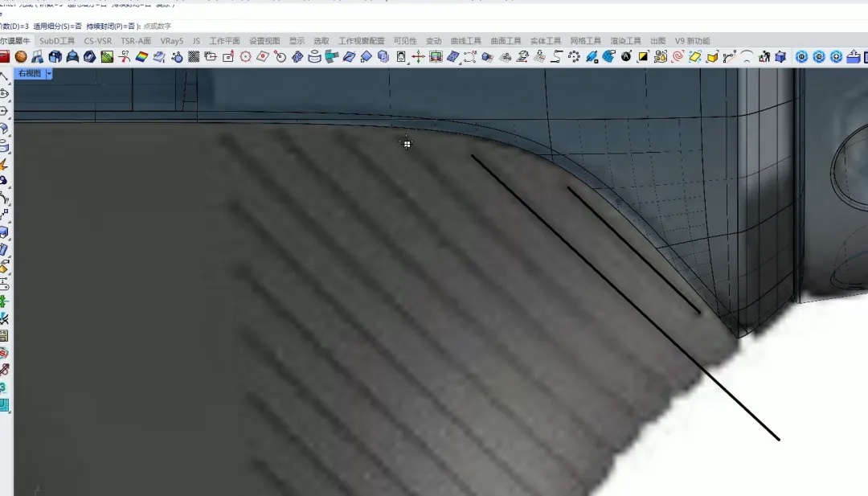The width and height of the screenshot is (868, 496).
Task: Open the SubD工具 toolbar tab
Action: point(57,41)
